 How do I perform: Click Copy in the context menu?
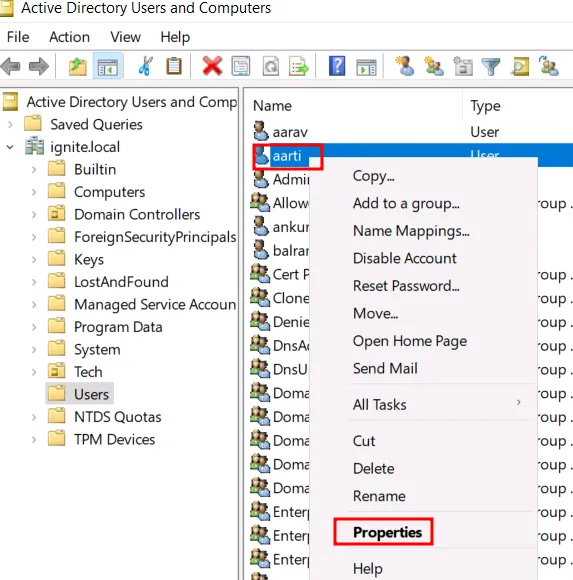[x=373, y=176]
